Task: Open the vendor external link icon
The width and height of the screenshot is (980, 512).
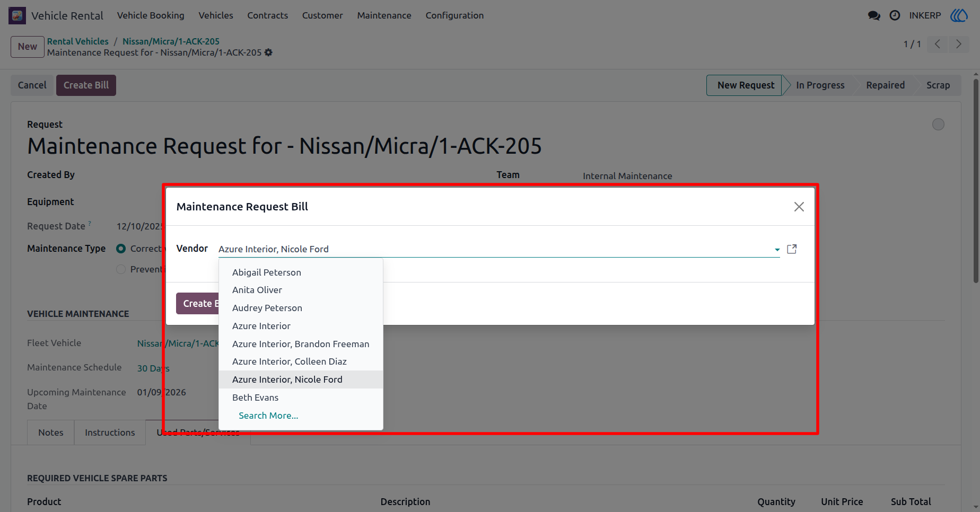Action: [792, 249]
